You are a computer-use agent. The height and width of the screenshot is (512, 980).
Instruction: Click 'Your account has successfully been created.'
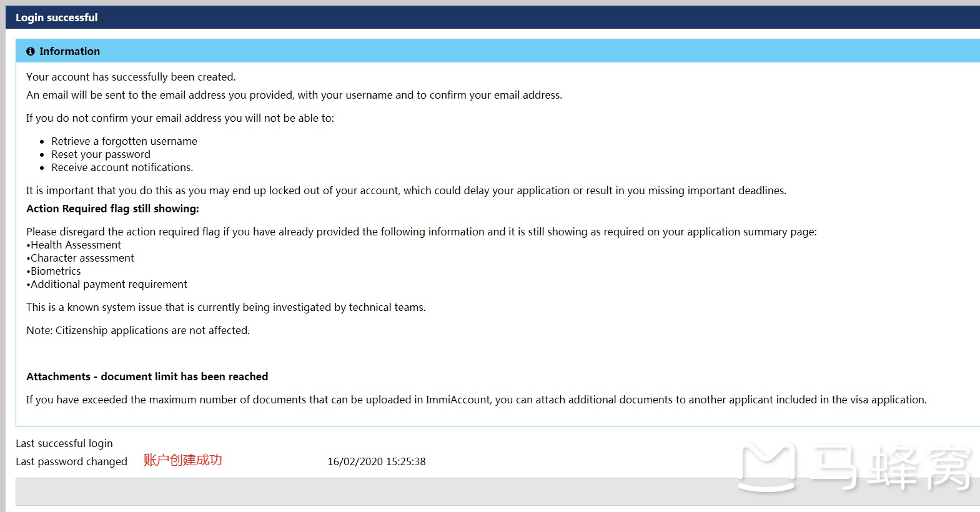(131, 77)
